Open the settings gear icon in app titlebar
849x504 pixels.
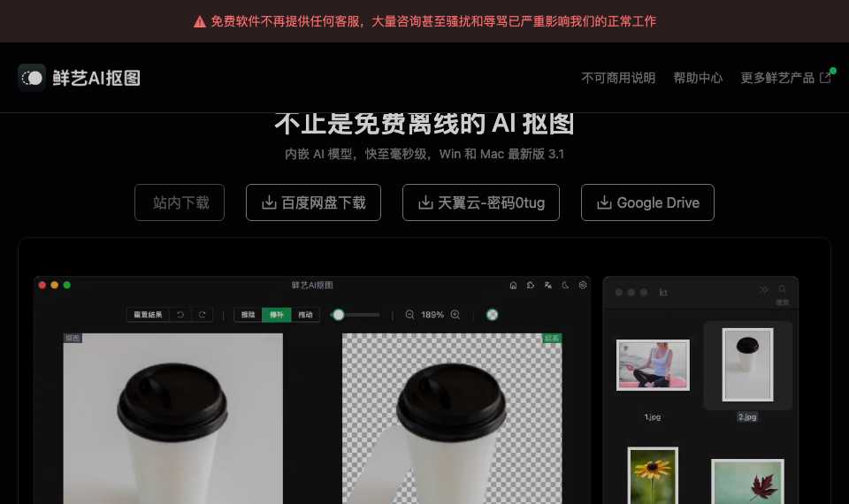583,286
